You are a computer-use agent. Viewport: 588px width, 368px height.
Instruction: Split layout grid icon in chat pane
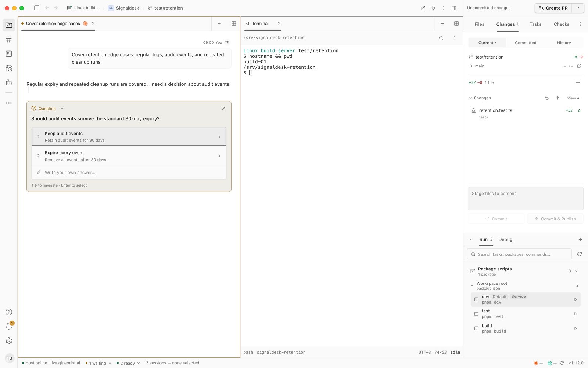tap(234, 24)
